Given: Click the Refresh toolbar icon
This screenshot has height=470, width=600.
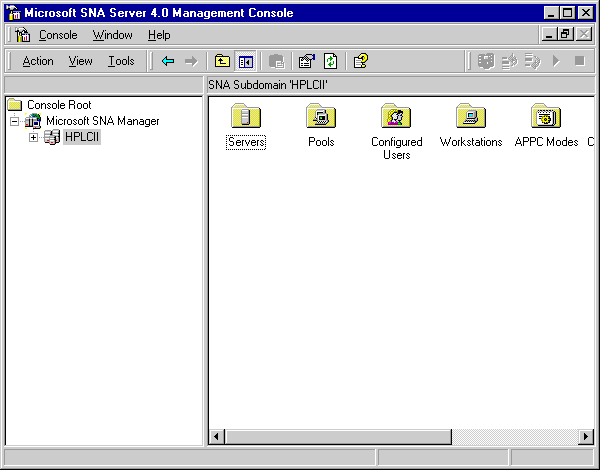Looking at the screenshot, I should click(x=329, y=61).
